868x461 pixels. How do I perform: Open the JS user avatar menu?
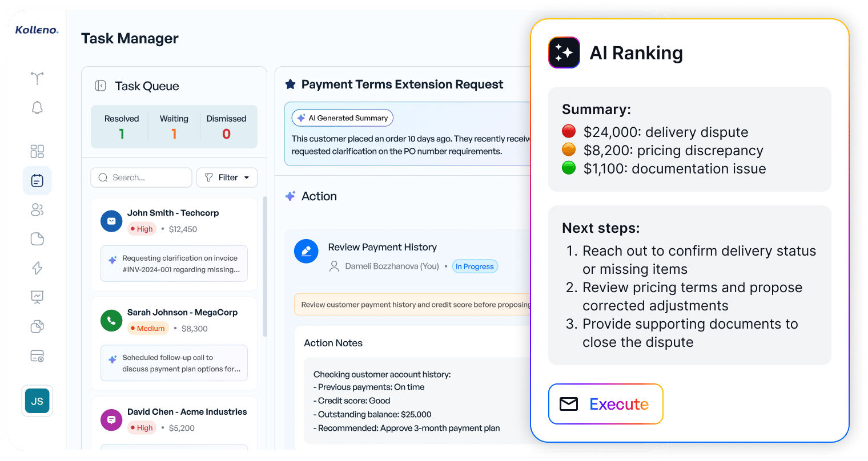pyautogui.click(x=37, y=401)
